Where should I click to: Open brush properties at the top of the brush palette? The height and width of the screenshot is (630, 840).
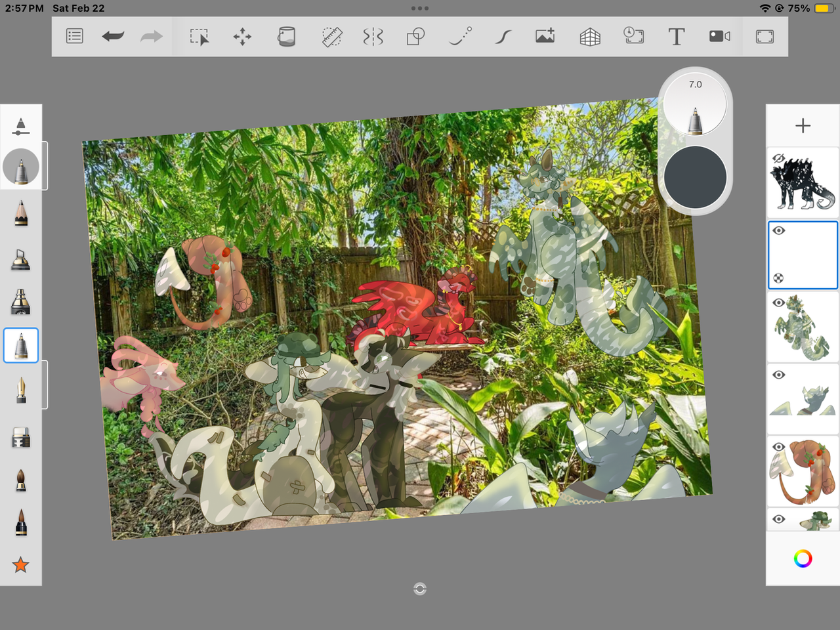coord(21,126)
